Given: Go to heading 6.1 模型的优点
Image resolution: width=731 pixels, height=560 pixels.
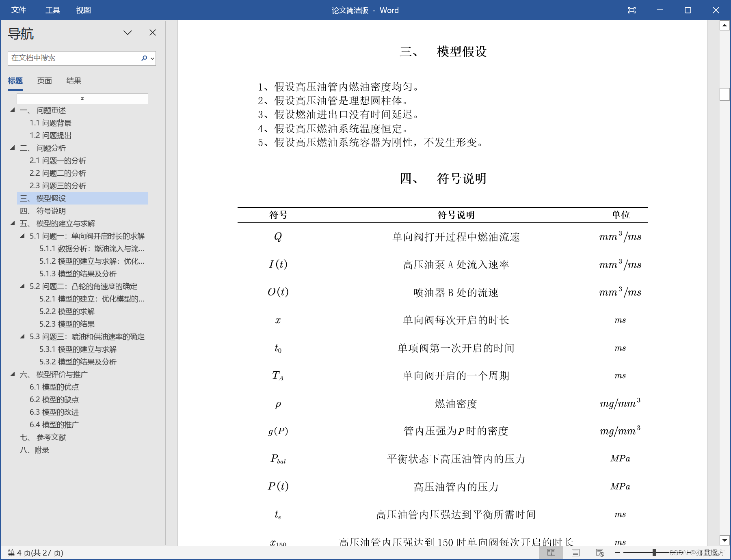Looking at the screenshot, I should click(x=54, y=387).
